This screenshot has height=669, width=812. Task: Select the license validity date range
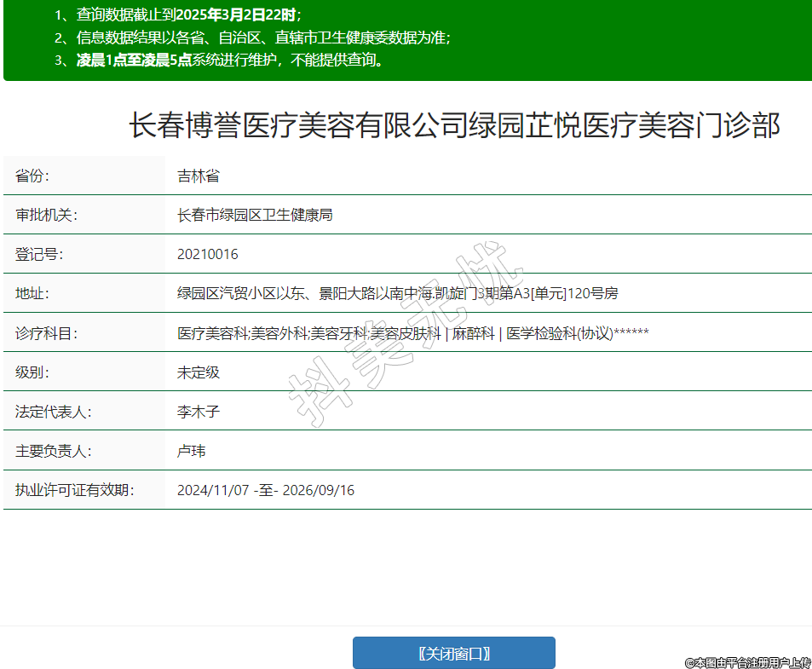[265, 490]
